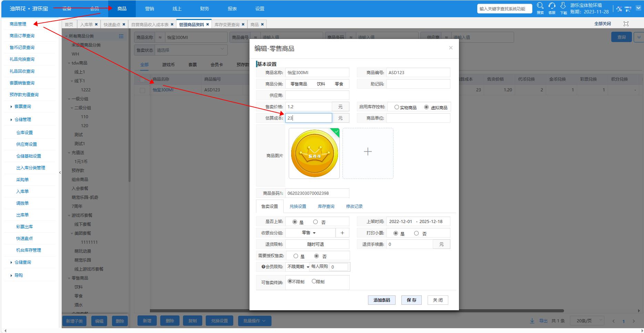Go to next page arrow in pagination
The image size is (644, 333).
tap(634, 321)
